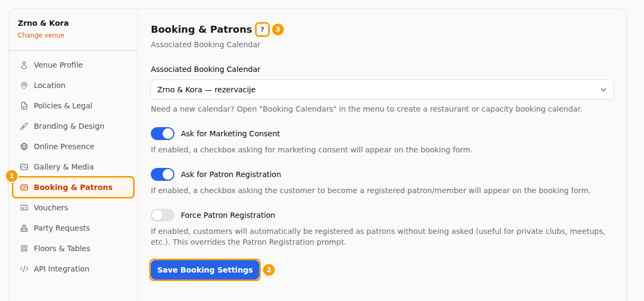Click the Venue Profile person icon
644x301 pixels.
coord(24,65)
